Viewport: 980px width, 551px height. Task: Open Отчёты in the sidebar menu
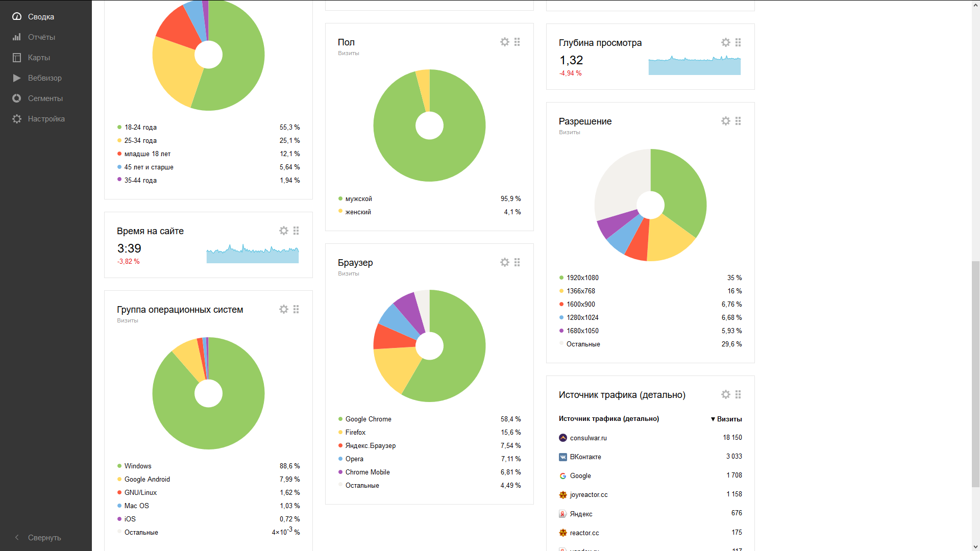tap(41, 37)
